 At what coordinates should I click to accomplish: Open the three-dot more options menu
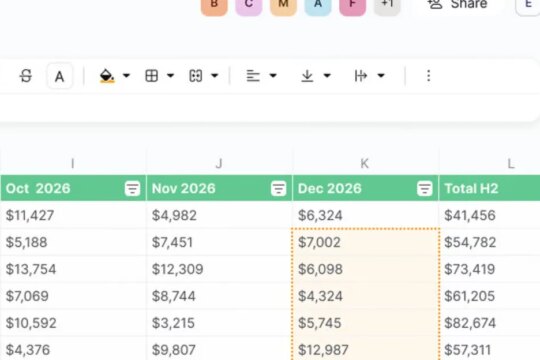coord(428,75)
